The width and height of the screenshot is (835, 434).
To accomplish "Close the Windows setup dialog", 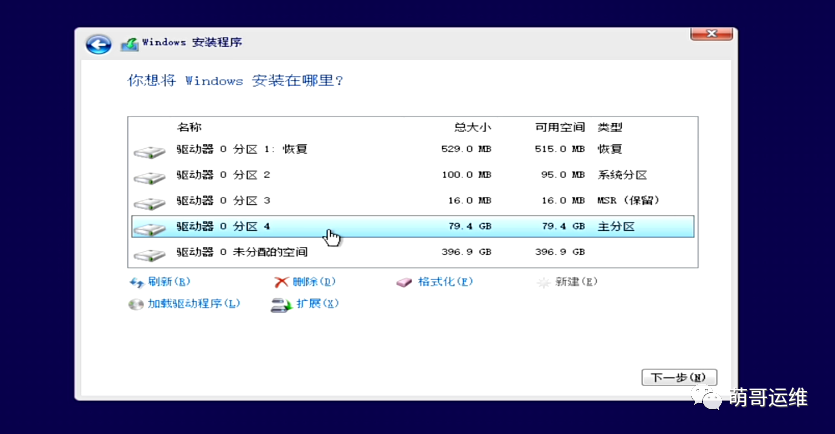I will coord(711,34).
